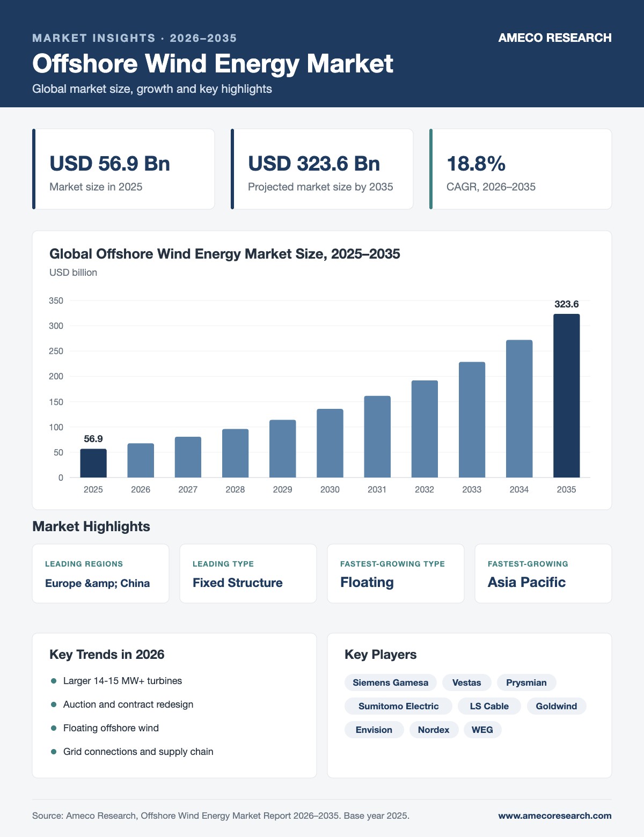Click the 2030 bar in the chart
Viewport: 644px width, 837px height.
(330, 443)
